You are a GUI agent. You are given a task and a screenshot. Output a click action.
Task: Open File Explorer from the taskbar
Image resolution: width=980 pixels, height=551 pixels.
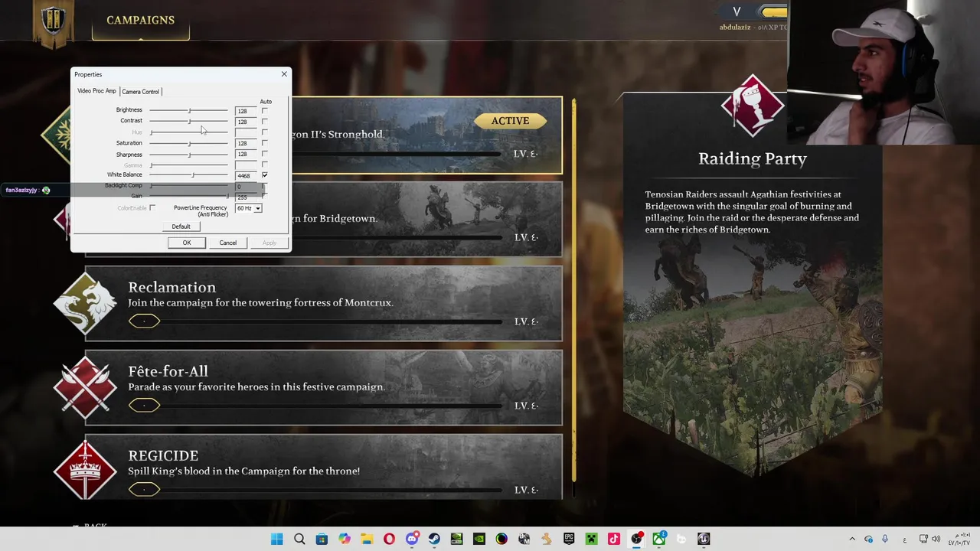tap(367, 539)
